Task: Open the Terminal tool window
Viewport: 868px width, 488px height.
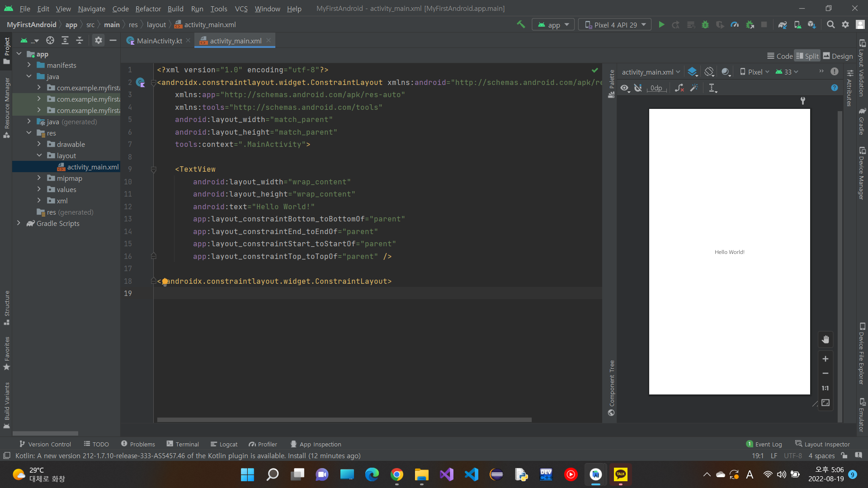Action: [x=183, y=444]
